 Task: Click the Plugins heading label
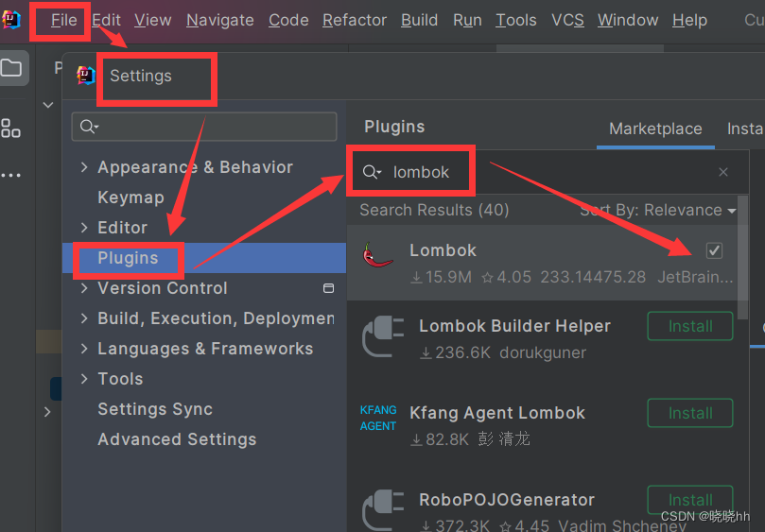pyautogui.click(x=394, y=127)
